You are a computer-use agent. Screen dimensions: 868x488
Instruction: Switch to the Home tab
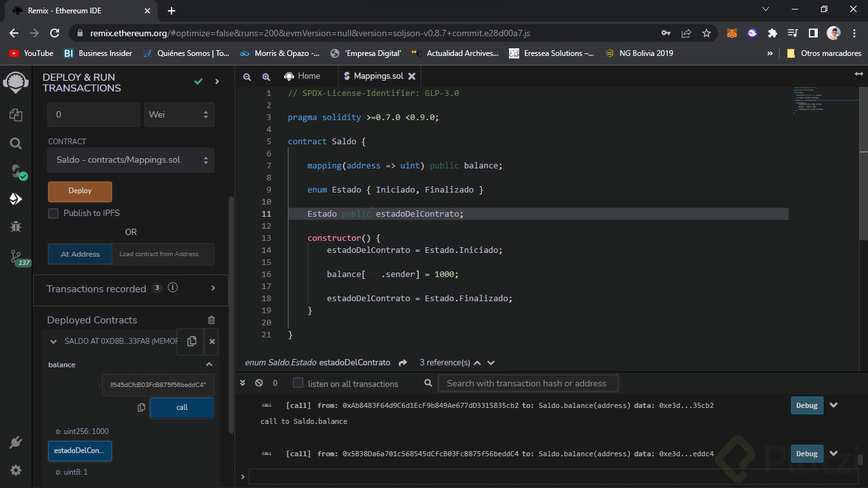pyautogui.click(x=302, y=76)
